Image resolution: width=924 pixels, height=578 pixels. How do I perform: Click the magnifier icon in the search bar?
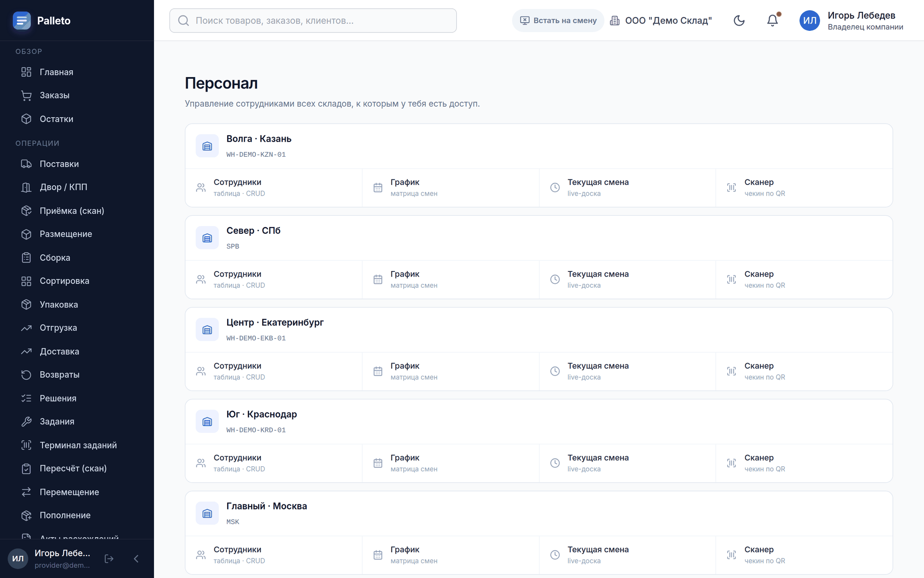184,21
